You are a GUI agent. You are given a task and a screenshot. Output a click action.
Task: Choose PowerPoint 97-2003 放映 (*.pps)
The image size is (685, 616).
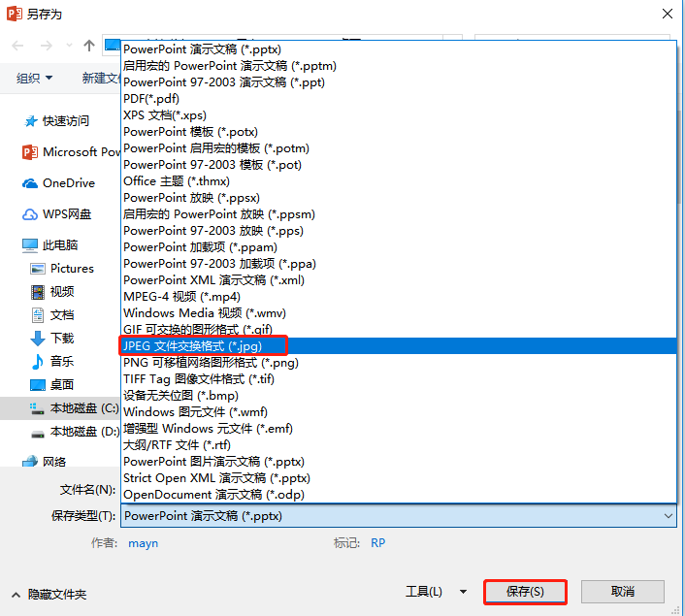(399, 231)
